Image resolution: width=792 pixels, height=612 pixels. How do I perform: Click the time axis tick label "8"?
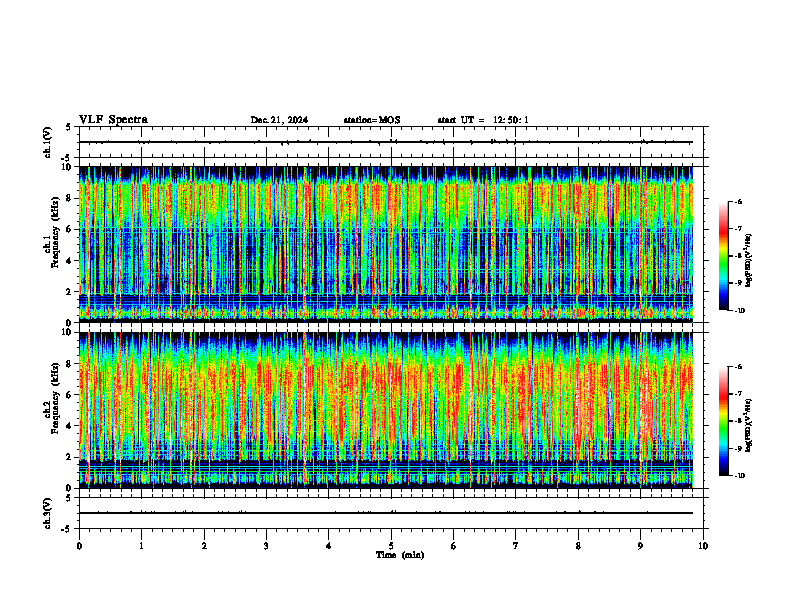pyautogui.click(x=578, y=546)
